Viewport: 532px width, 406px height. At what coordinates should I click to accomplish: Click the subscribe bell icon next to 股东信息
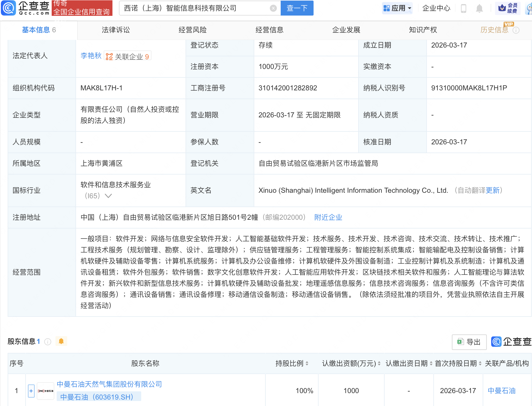click(x=61, y=341)
